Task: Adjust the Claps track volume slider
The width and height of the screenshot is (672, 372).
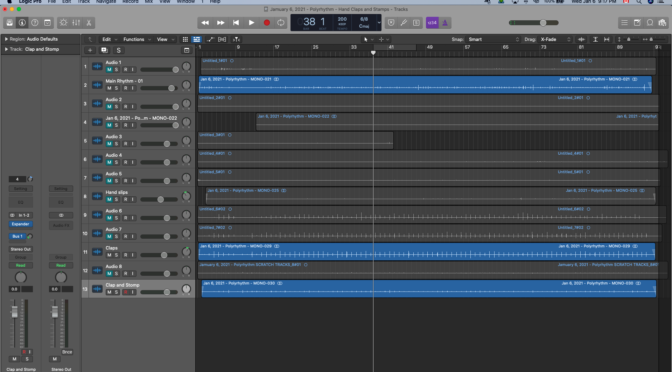Action: [159, 255]
